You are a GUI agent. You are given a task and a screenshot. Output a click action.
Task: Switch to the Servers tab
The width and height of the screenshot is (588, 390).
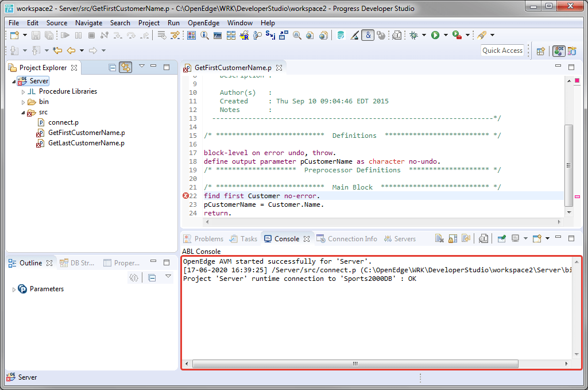[x=400, y=239]
